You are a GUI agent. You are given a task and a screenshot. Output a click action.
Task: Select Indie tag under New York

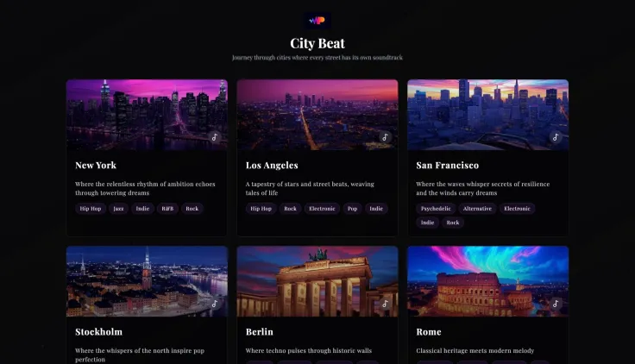coord(142,209)
